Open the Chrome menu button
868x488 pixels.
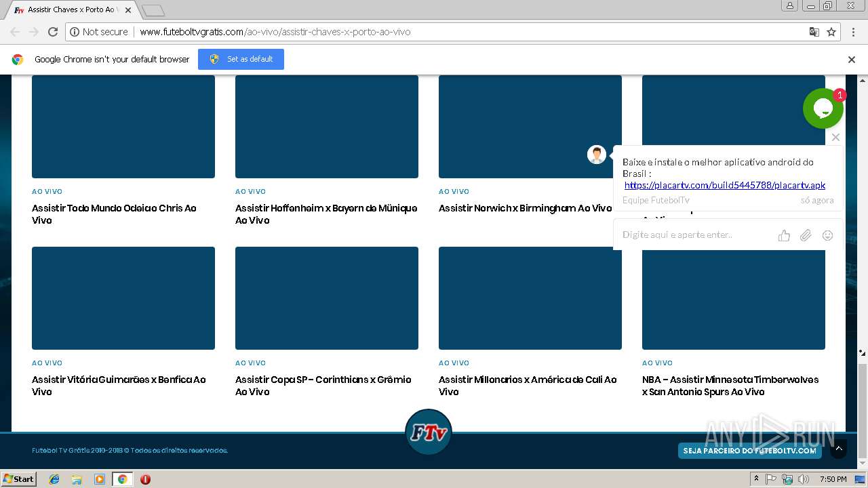[x=852, y=32]
